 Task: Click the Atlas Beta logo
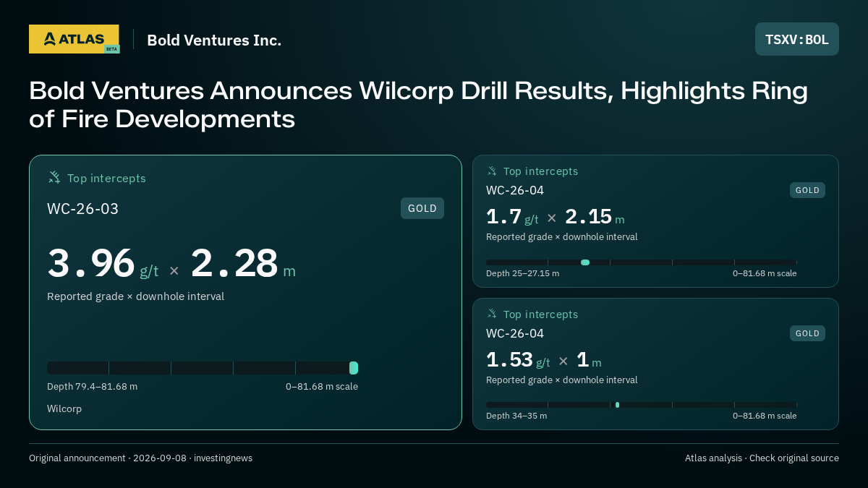[x=74, y=39]
